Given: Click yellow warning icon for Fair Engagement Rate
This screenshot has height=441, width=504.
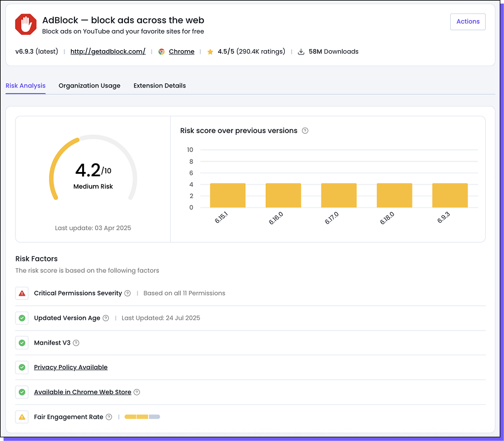Looking at the screenshot, I should click(22, 417).
